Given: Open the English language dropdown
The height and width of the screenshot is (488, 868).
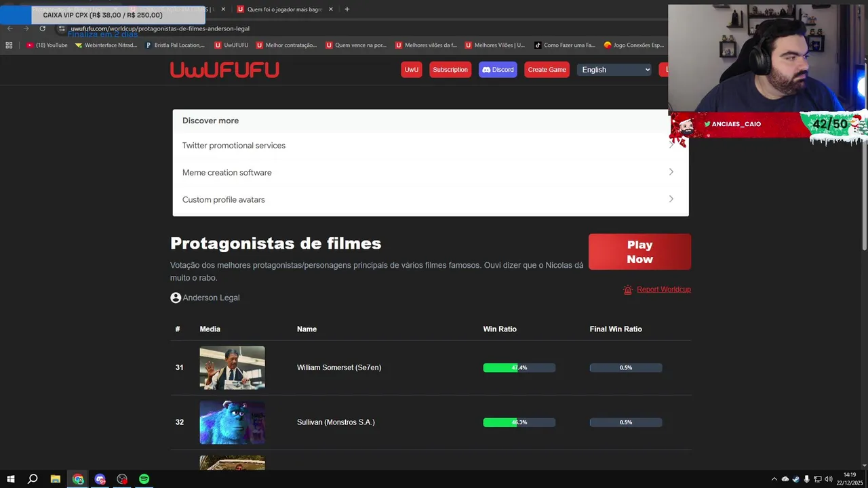Looking at the screenshot, I should [x=614, y=70].
